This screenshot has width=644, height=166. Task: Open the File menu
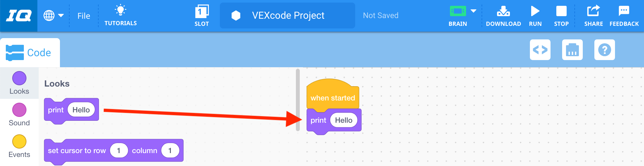(84, 16)
